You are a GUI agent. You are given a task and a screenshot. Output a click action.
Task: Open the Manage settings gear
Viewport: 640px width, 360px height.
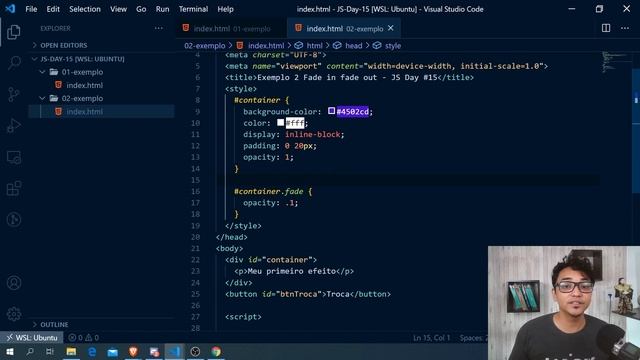[x=14, y=314]
